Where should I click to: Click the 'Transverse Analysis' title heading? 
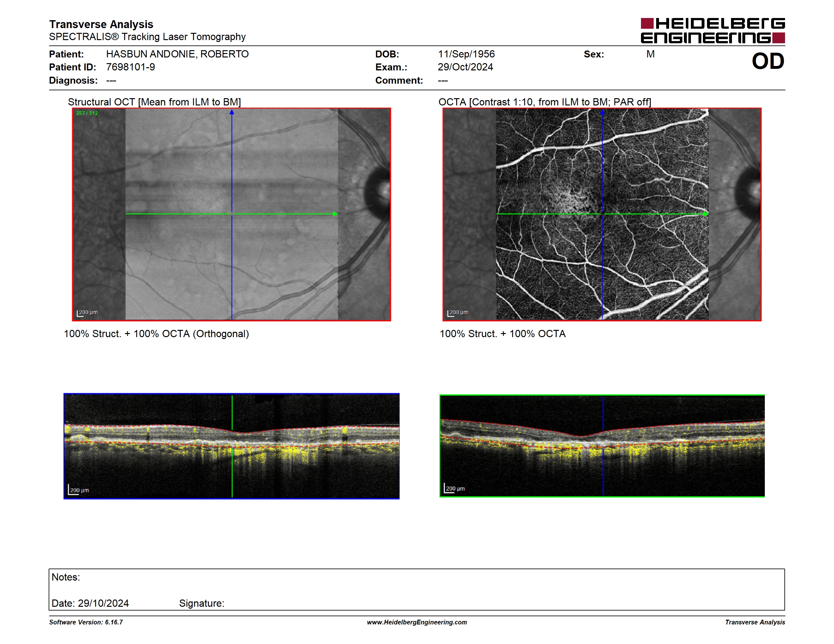(x=101, y=24)
